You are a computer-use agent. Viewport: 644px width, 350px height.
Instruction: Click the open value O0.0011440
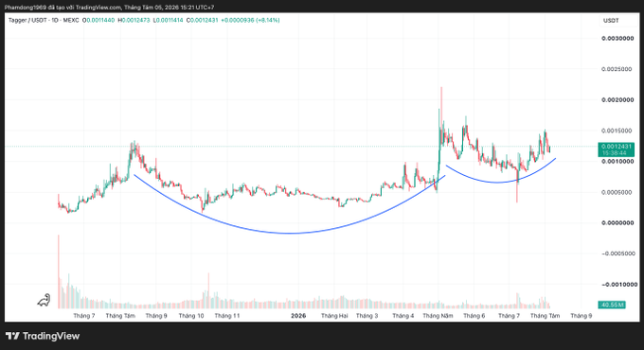(98, 20)
